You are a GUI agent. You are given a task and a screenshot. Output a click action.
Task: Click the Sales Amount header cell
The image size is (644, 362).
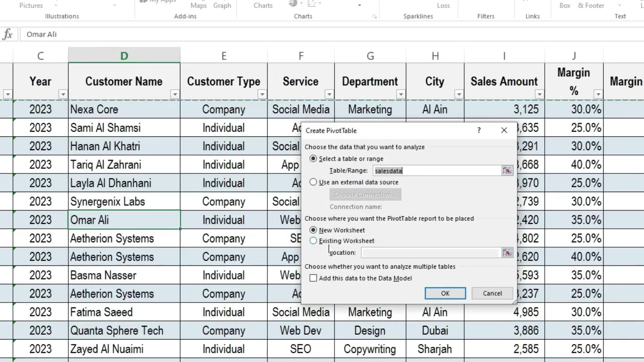pyautogui.click(x=504, y=81)
